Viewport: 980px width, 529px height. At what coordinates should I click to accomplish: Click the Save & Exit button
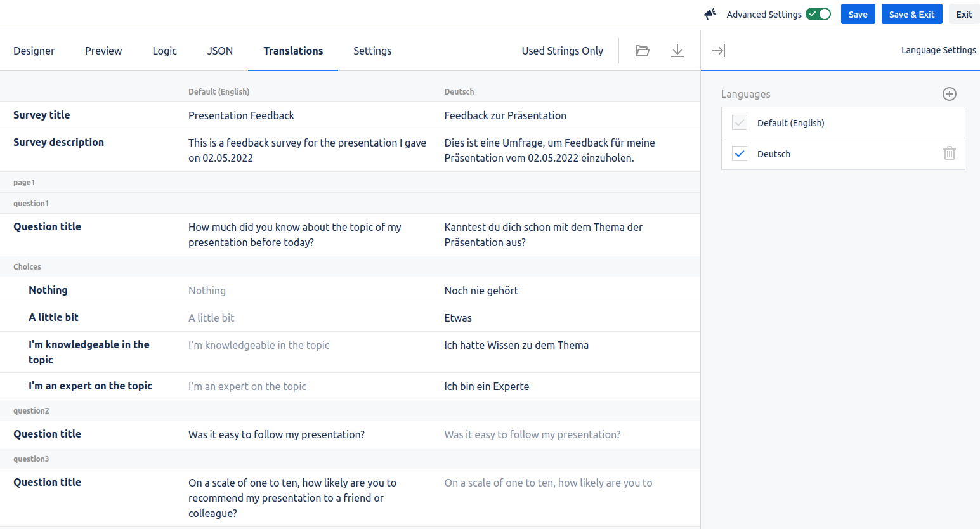point(911,14)
